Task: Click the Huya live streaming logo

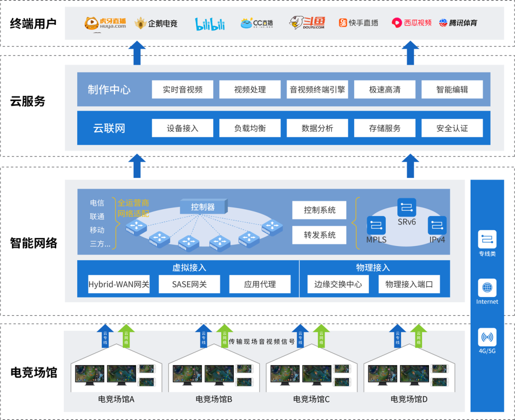Action: click(105, 23)
